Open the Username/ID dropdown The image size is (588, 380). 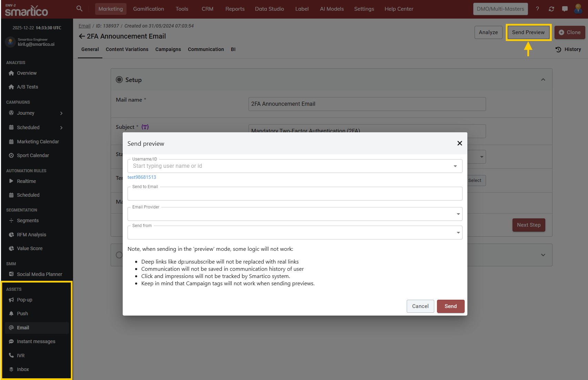pyautogui.click(x=455, y=166)
